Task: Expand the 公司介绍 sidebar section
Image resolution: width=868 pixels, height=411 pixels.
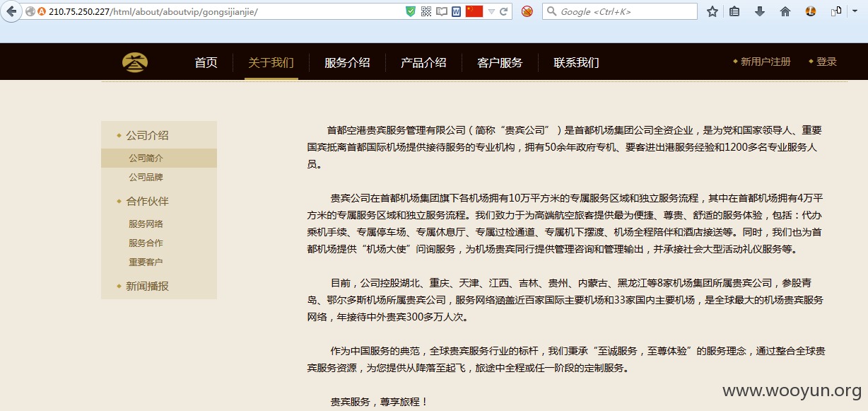Action: tap(147, 135)
